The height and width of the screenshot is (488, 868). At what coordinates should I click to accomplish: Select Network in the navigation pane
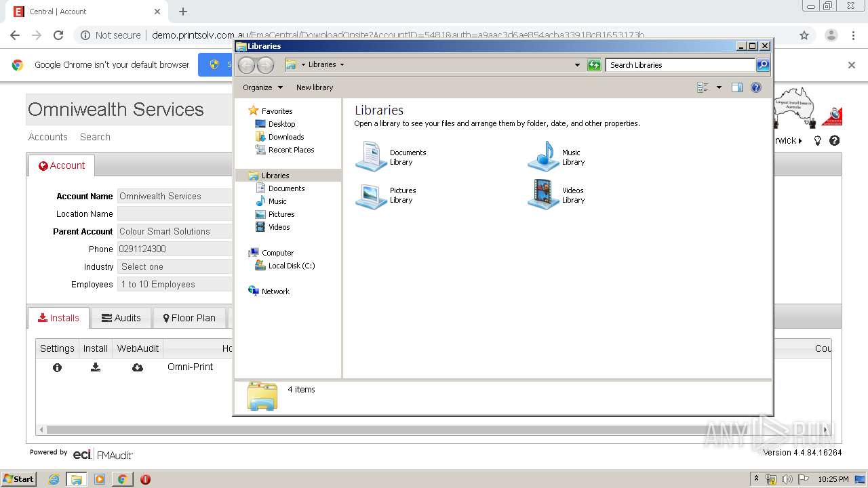click(275, 291)
